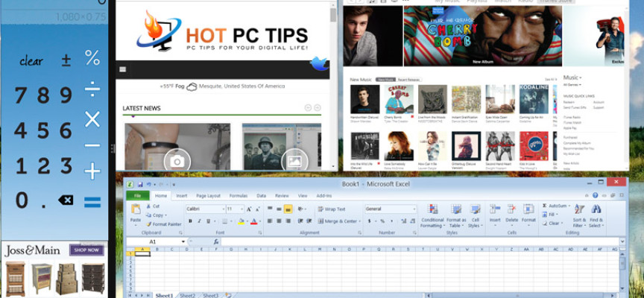Open the hamburger menu on Hot PC Tips
This screenshot has width=644, height=298.
[122, 69]
